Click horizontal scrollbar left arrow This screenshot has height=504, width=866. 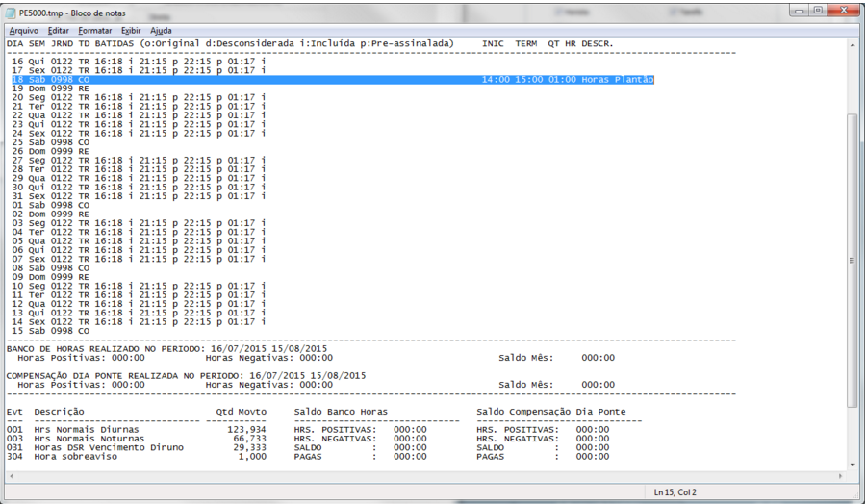tap(12, 475)
